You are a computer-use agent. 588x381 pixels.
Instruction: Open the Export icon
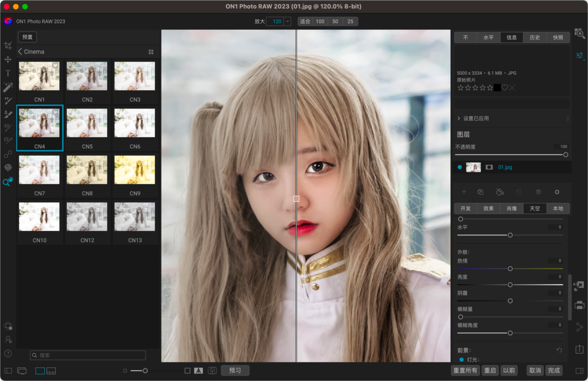[579, 349]
